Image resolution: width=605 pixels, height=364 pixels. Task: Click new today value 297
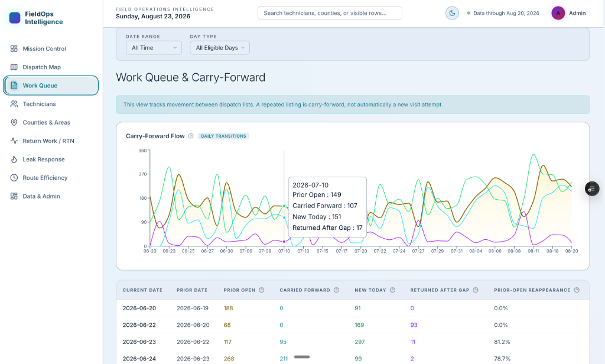coord(360,342)
